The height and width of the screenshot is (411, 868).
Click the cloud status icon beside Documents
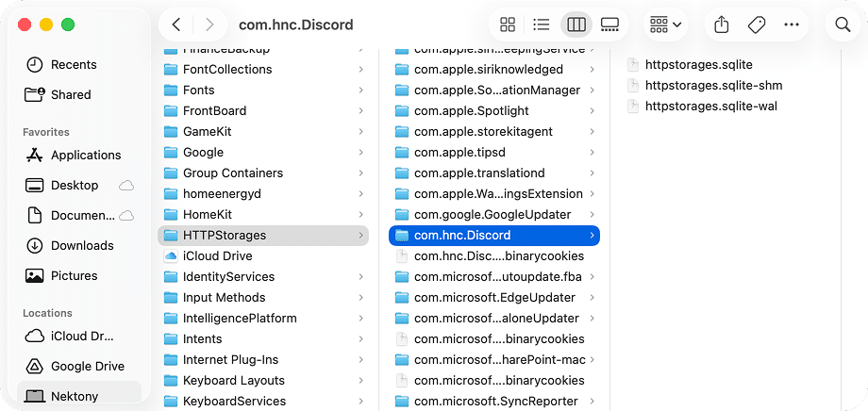(x=126, y=215)
